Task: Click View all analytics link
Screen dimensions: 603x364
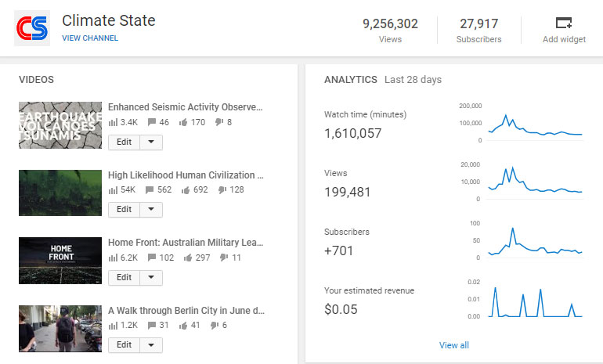Action: pos(454,345)
